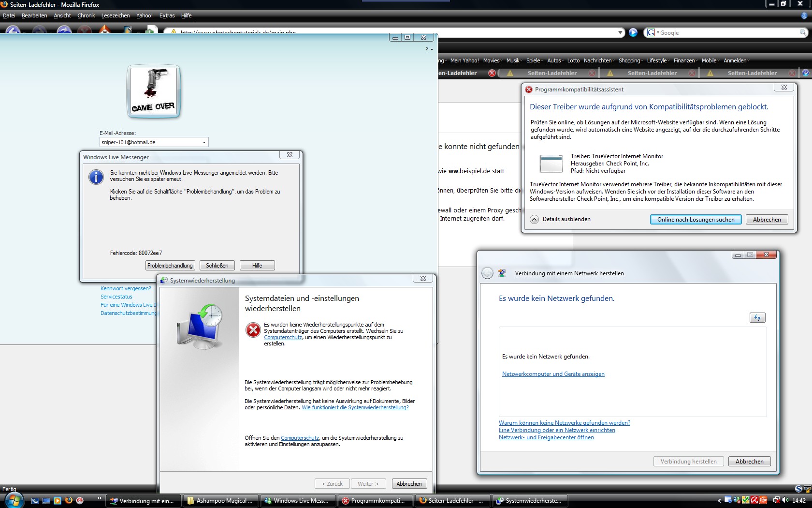Click 'Online nach Lösungen suchen' button
This screenshot has height=508, width=812.
click(696, 220)
